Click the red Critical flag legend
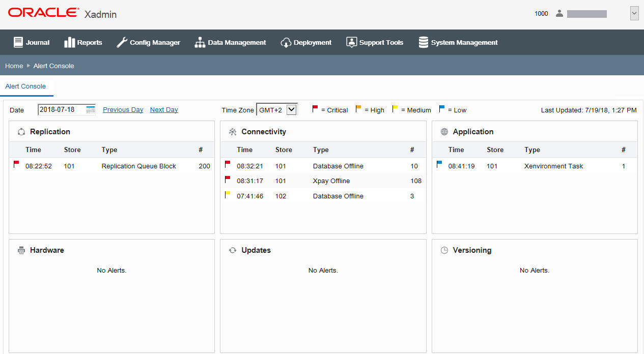644x354 pixels. 315,108
